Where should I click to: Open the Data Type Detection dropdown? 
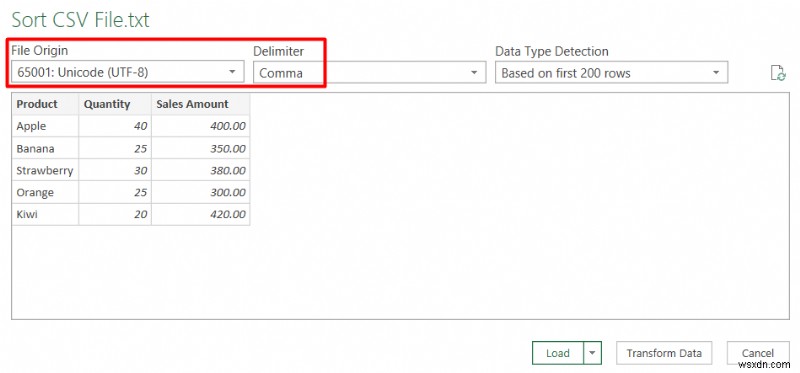611,72
